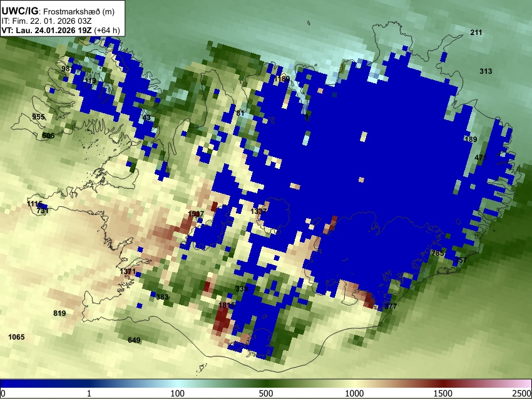Click the map value 471
The height and width of the screenshot is (399, 532).
[481, 158]
